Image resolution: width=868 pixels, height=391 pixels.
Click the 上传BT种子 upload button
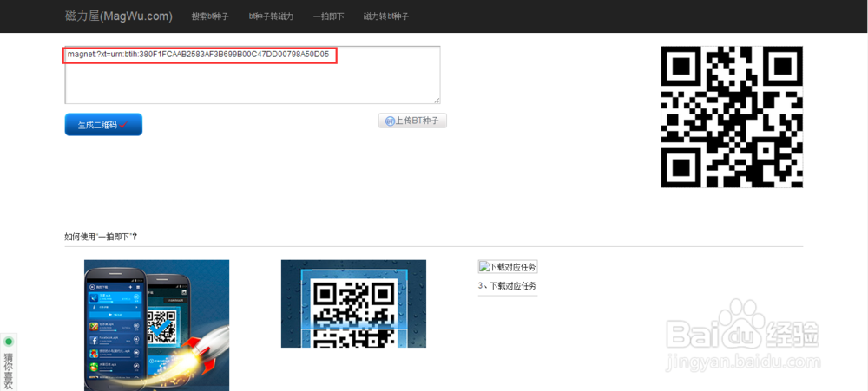click(x=412, y=121)
